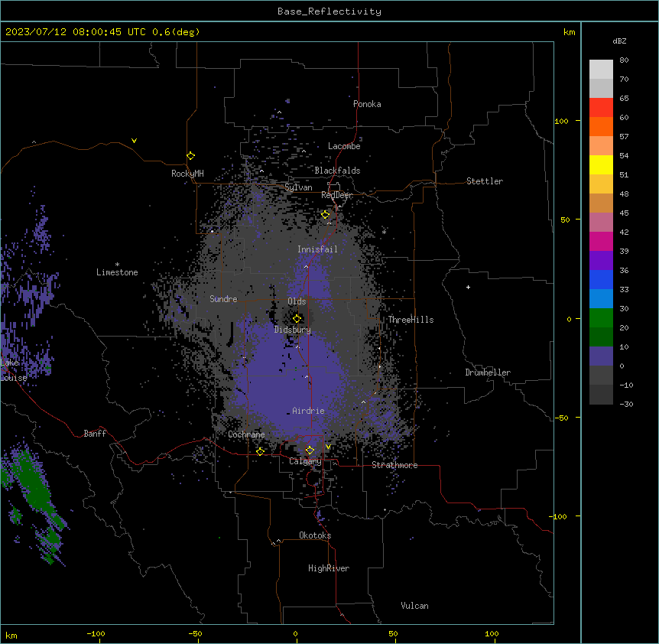Click the ThreeHills label
659x644 pixels.
coord(411,320)
